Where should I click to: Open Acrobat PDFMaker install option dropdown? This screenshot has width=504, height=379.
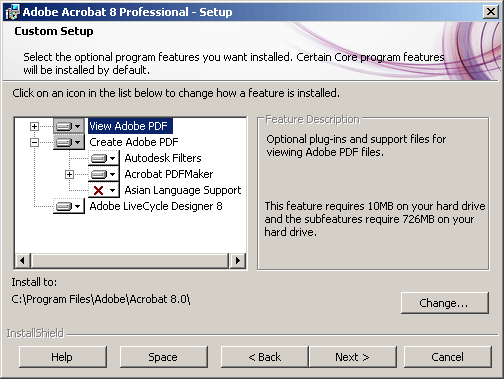[x=104, y=174]
